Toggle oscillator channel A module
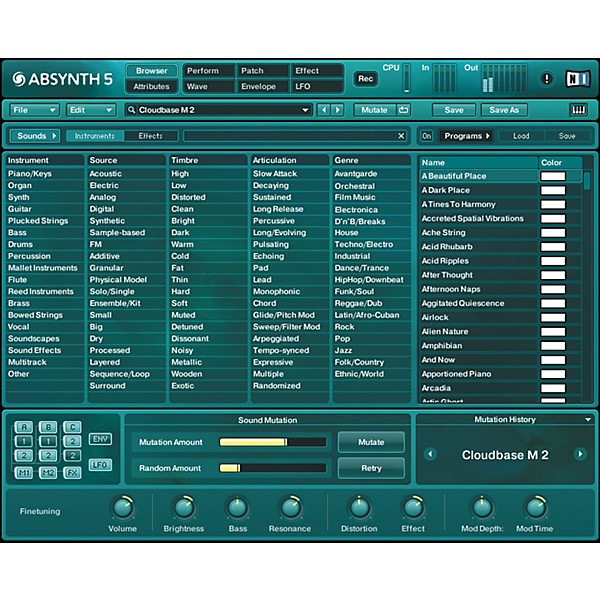Viewport: 600px width, 600px height. point(24,427)
